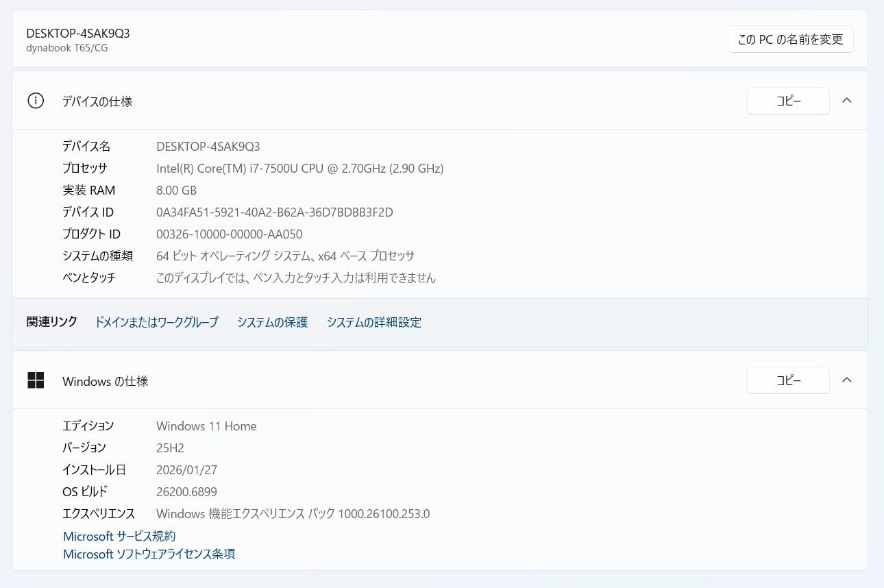Open システムの保護 link

click(273, 322)
